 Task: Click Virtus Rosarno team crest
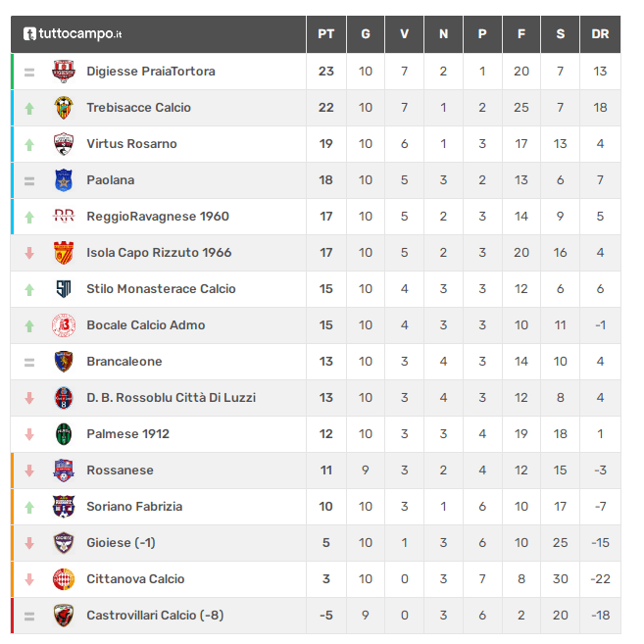tap(64, 144)
